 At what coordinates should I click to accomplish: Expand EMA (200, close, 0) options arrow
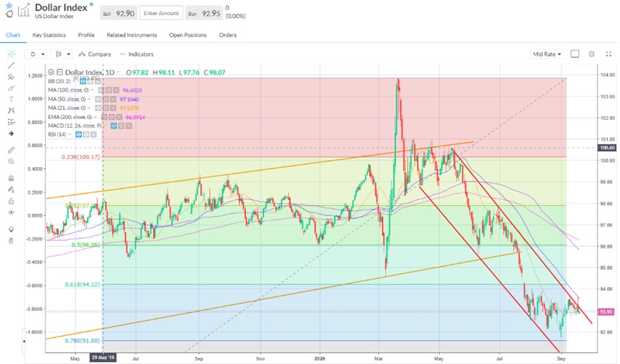[96, 117]
